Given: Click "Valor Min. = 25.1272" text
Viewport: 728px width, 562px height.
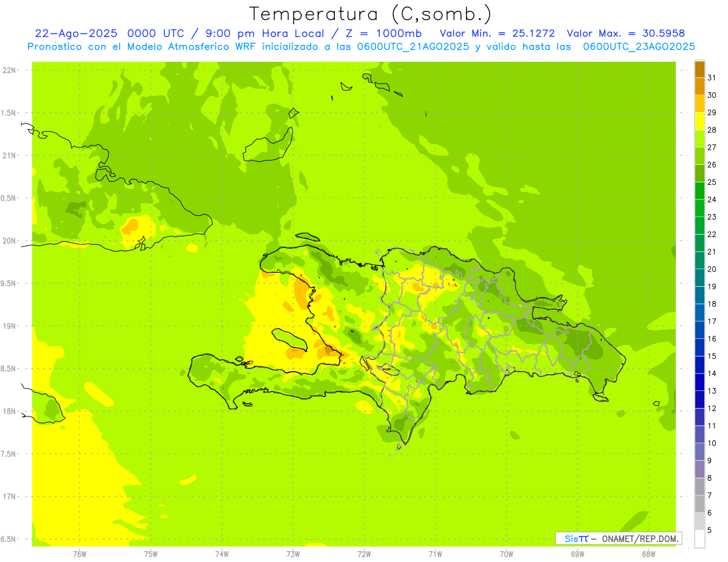Looking at the screenshot, I should coord(497,33).
